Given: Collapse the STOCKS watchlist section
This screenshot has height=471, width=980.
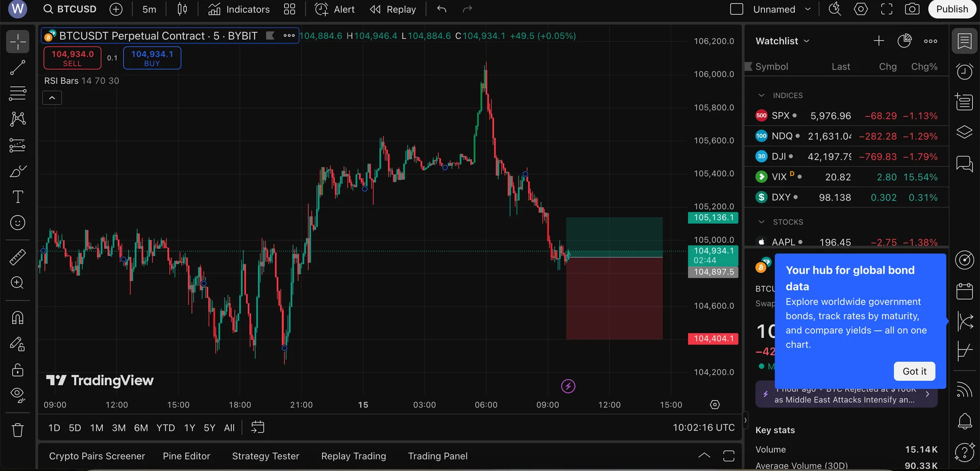Looking at the screenshot, I should coord(762,222).
